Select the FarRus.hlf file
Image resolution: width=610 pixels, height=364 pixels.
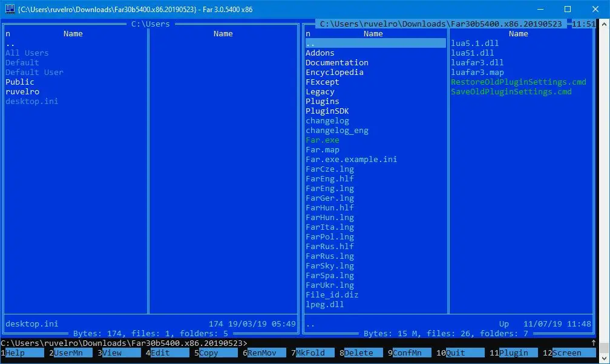click(x=329, y=247)
